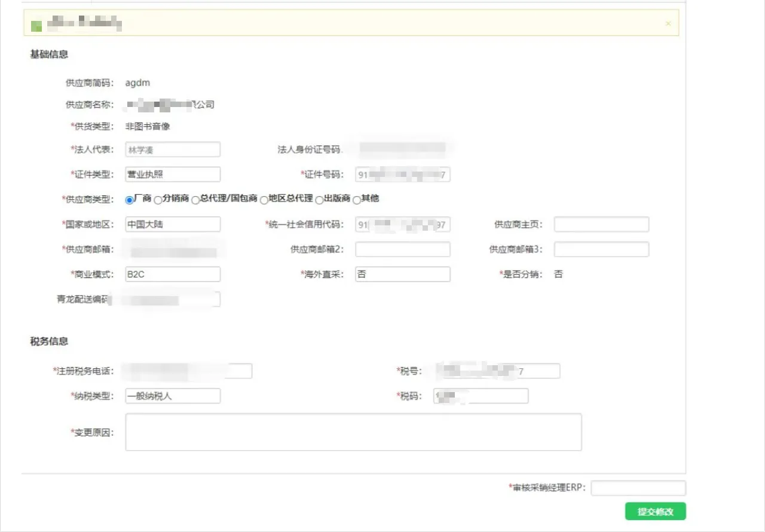Click the 供应商主页 input field
The image size is (765, 532).
[x=601, y=224]
